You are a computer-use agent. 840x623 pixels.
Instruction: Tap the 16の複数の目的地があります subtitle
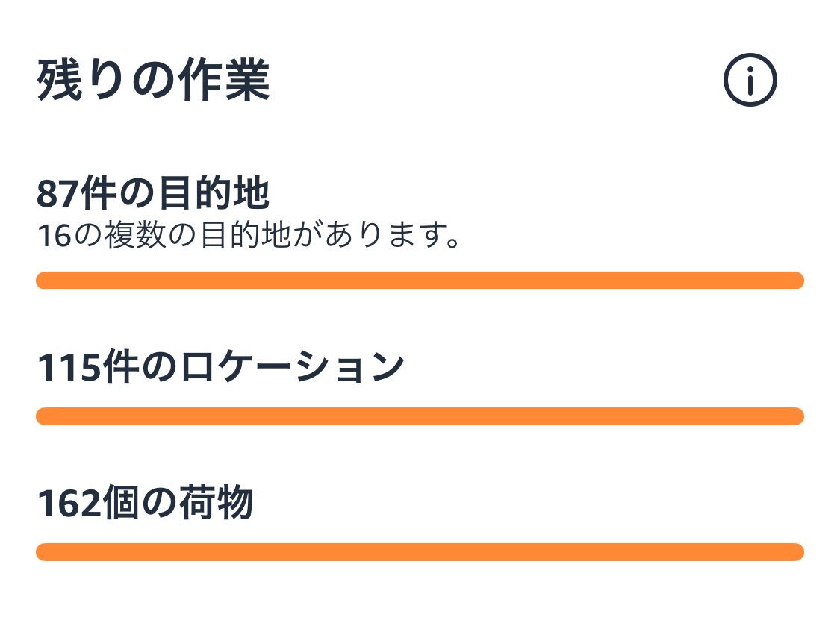point(249,235)
